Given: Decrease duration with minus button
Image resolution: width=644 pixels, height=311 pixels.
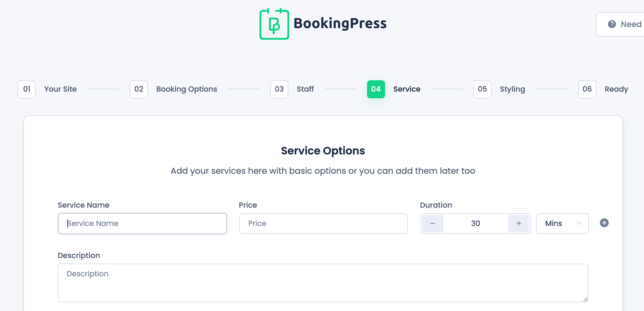Looking at the screenshot, I should [433, 224].
